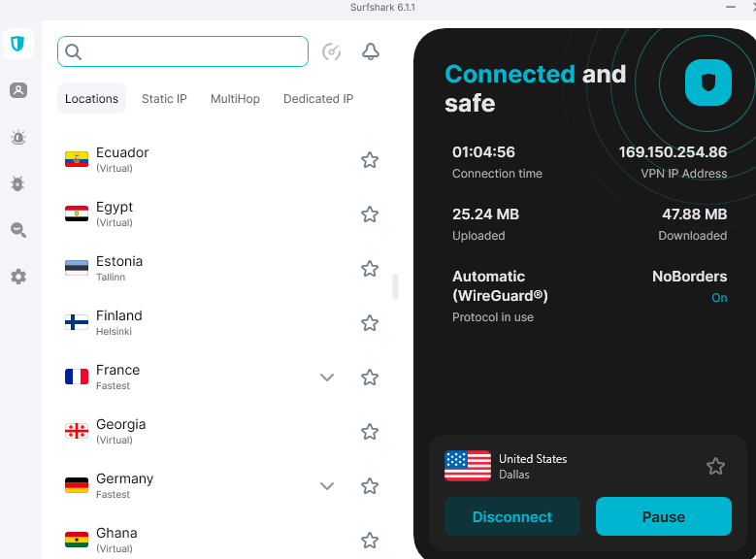This screenshot has height=559, width=756.
Task: Select Finland Helsinki location
Action: point(222,322)
